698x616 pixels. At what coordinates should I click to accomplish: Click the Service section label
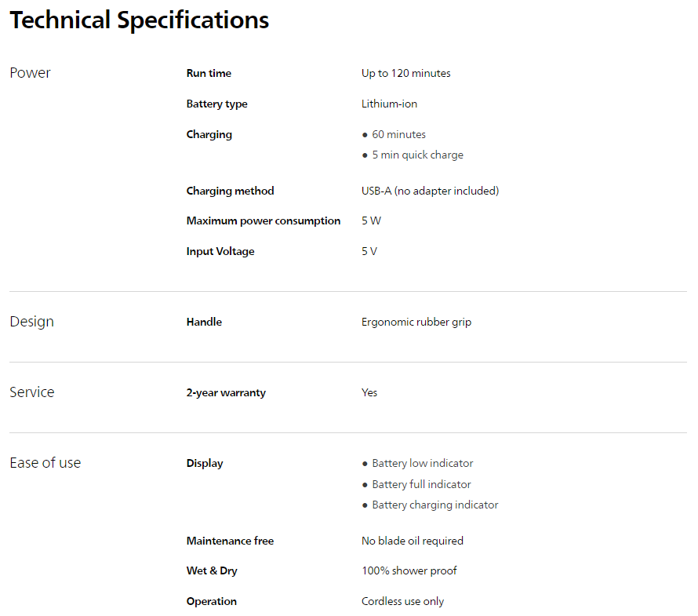pyautogui.click(x=32, y=392)
